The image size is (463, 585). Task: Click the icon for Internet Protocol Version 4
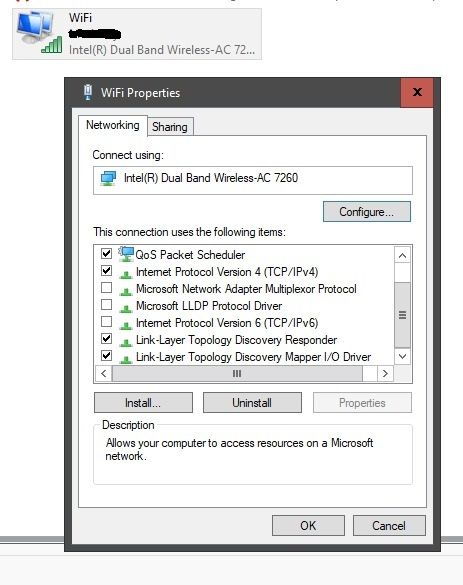[x=126, y=275]
